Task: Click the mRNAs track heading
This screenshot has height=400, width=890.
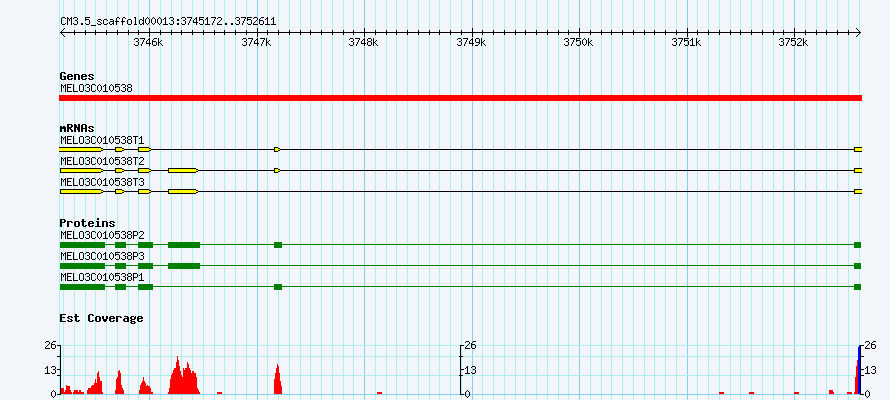Action: (x=77, y=128)
